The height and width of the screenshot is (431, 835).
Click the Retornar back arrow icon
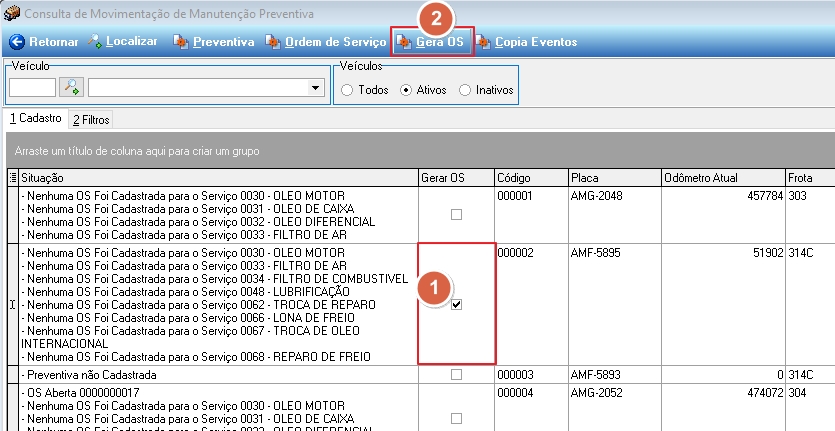point(17,42)
